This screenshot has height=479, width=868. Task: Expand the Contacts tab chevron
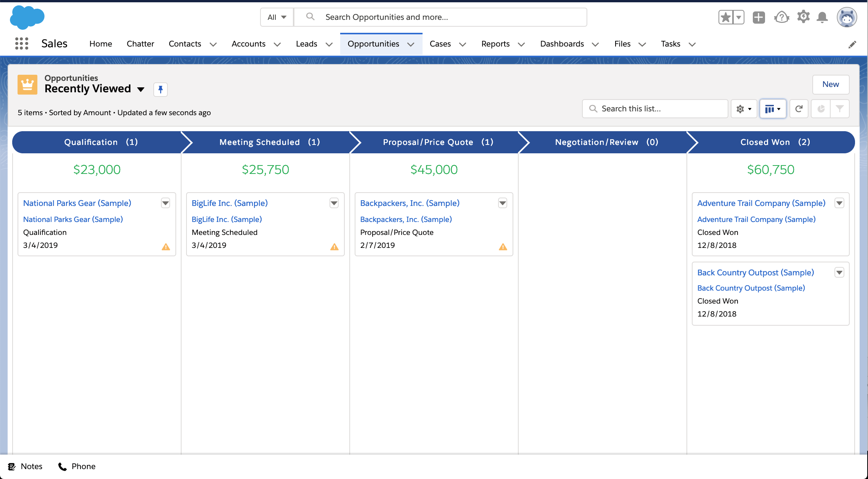213,44
